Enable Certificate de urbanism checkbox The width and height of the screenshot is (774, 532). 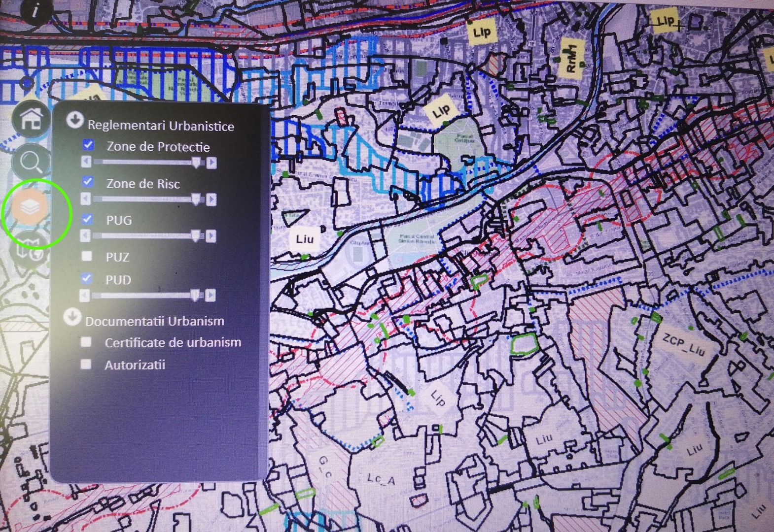(86, 341)
